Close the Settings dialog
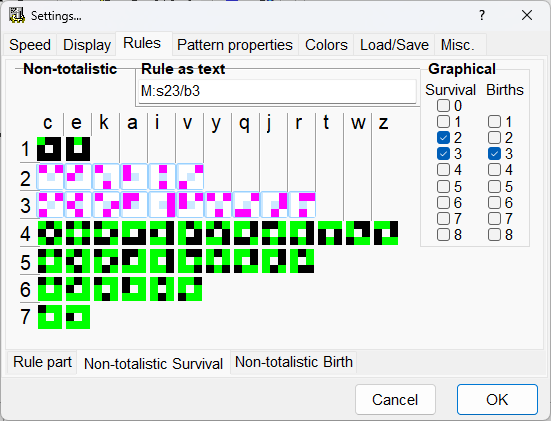The image size is (551, 421). click(527, 15)
